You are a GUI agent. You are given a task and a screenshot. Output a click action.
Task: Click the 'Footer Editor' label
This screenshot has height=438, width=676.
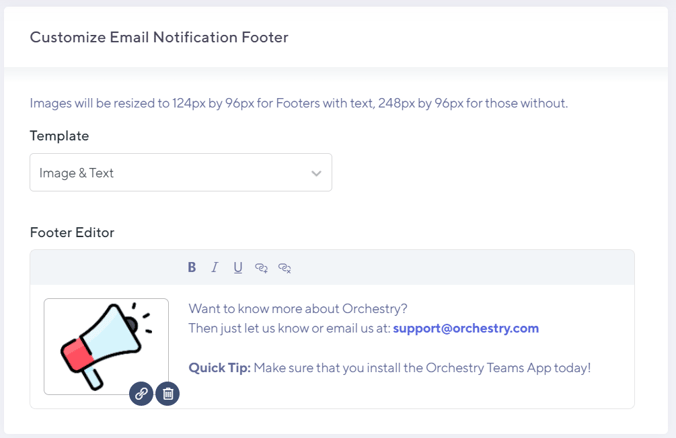tap(72, 232)
